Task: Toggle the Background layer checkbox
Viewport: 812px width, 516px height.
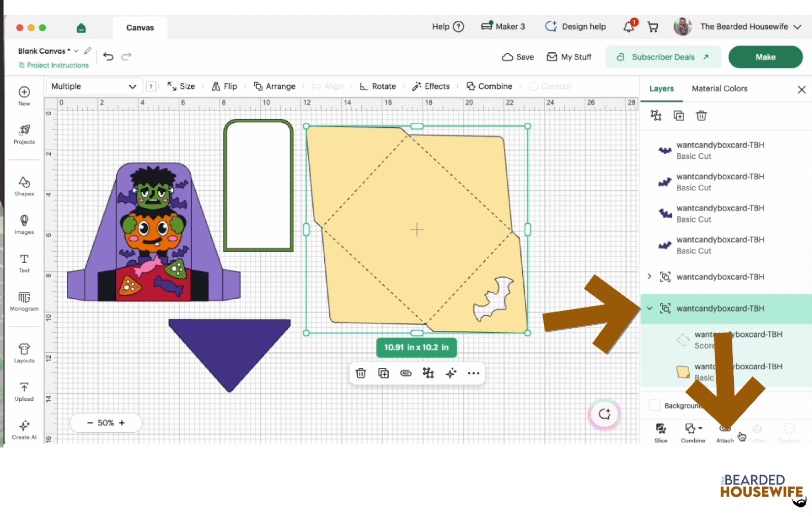Action: pyautogui.click(x=655, y=405)
